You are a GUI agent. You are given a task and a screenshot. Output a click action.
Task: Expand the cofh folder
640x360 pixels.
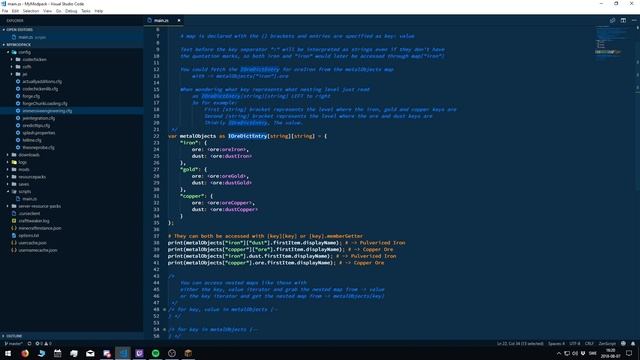point(27,67)
